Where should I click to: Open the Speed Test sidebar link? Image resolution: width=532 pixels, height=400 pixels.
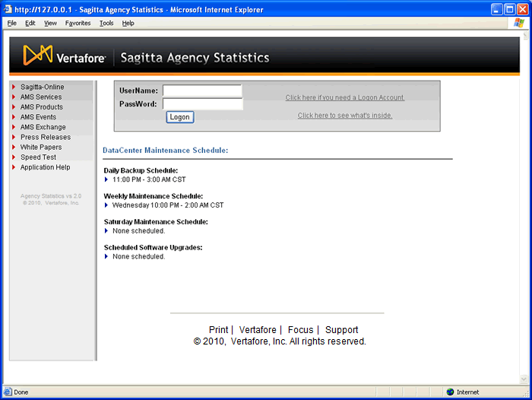pos(38,157)
